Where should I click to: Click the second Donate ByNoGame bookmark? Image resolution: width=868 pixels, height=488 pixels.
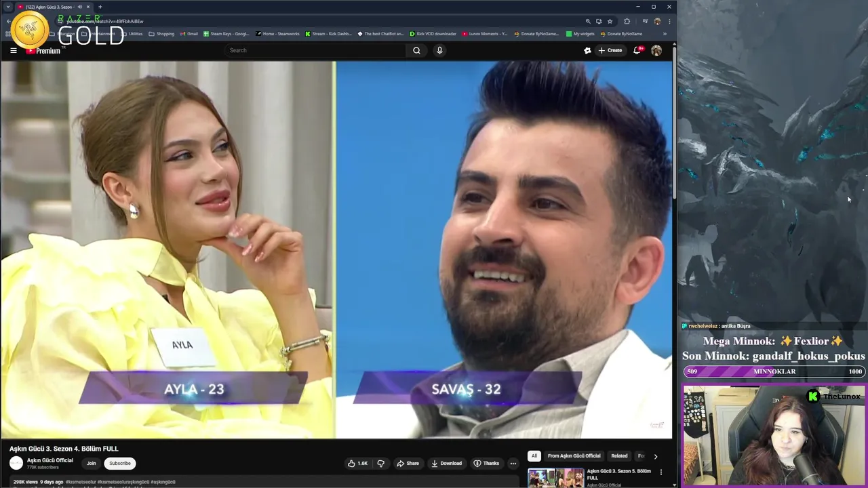(x=620, y=34)
